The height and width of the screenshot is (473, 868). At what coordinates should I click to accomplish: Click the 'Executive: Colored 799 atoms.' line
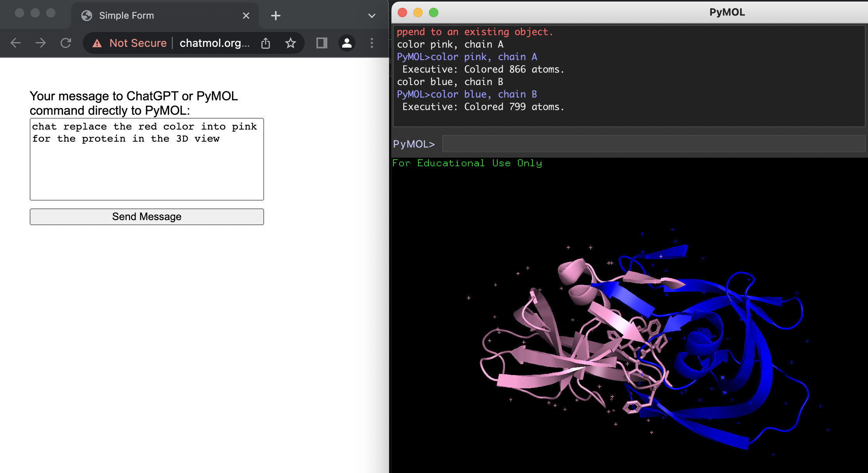[483, 107]
